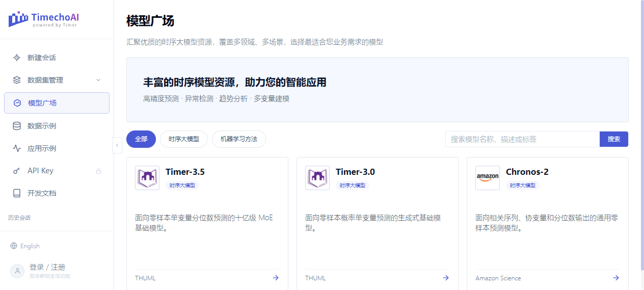Image resolution: width=644 pixels, height=290 pixels.
Task: Open 开发文档 in the sidebar
Action: [x=57, y=193]
